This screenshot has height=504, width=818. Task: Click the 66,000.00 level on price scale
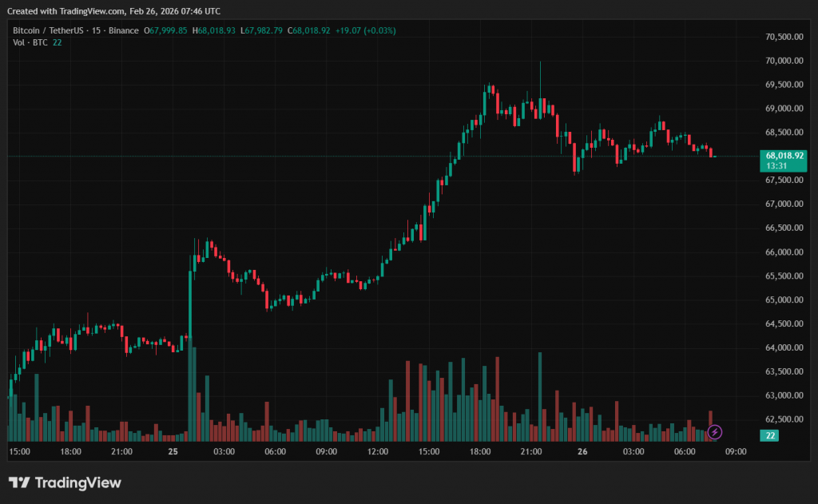[784, 252]
